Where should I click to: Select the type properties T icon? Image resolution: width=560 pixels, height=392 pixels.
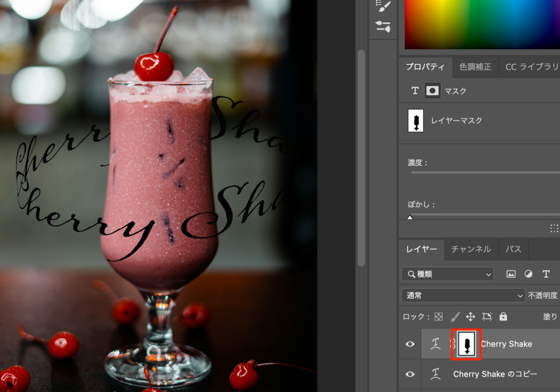pyautogui.click(x=415, y=91)
